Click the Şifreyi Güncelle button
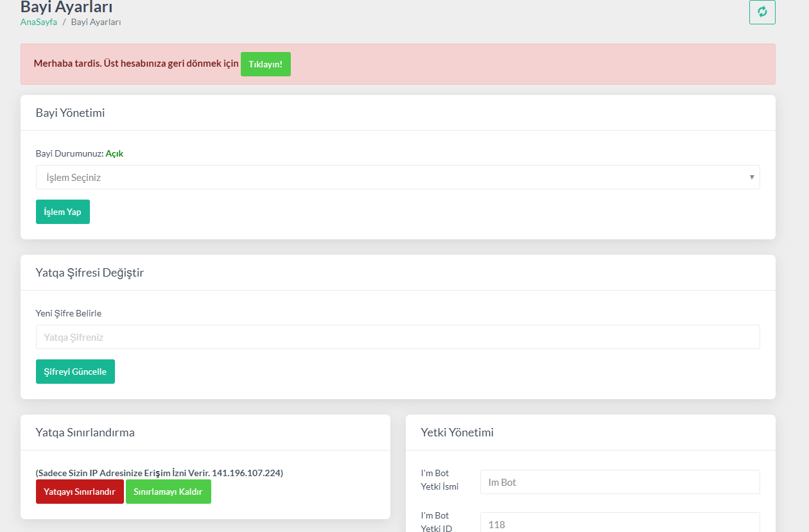809x532 pixels. (75, 372)
